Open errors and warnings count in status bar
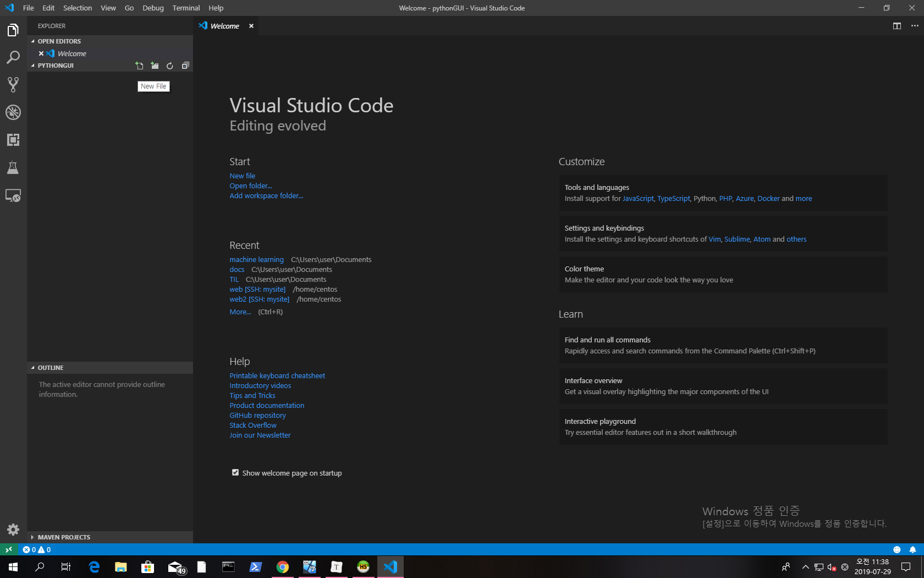 coord(37,549)
